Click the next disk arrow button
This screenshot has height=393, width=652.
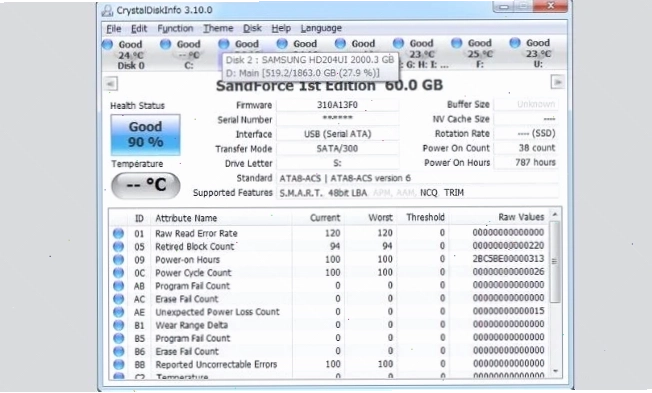557,82
